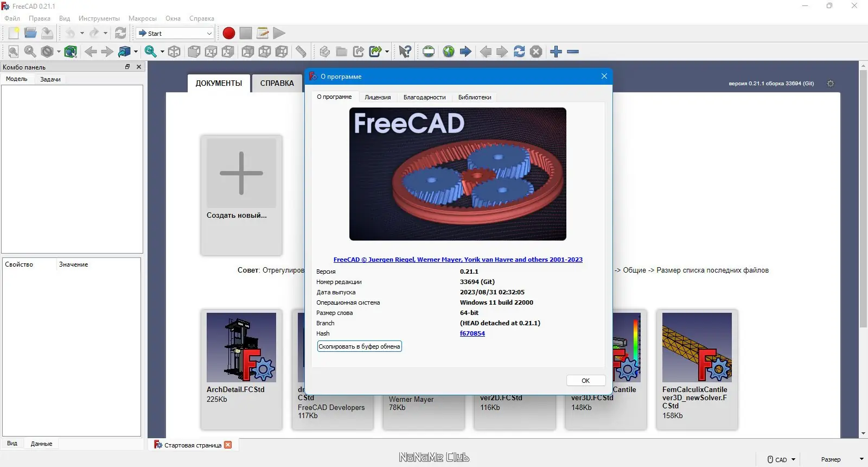Stop loading the web page
This screenshot has width=868, height=467.
(536, 52)
